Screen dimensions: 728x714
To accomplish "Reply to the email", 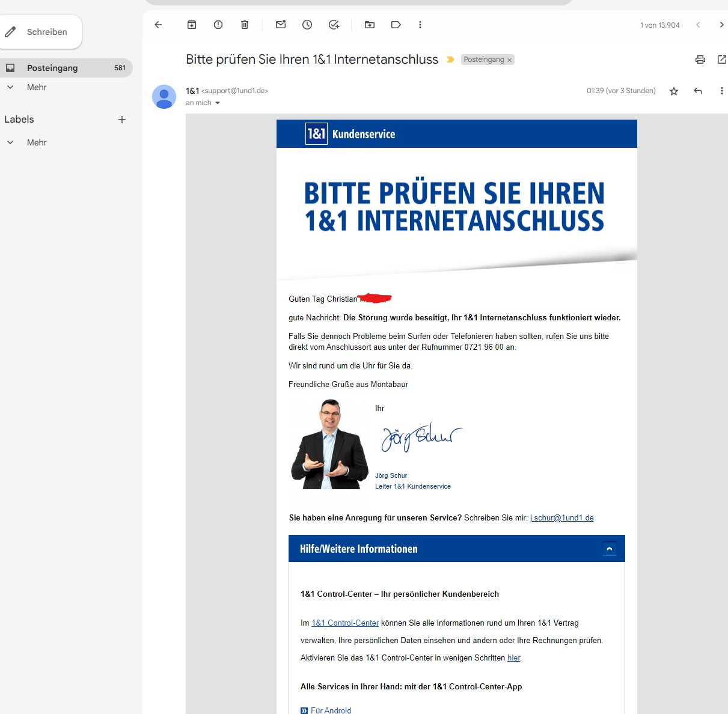I will (698, 91).
